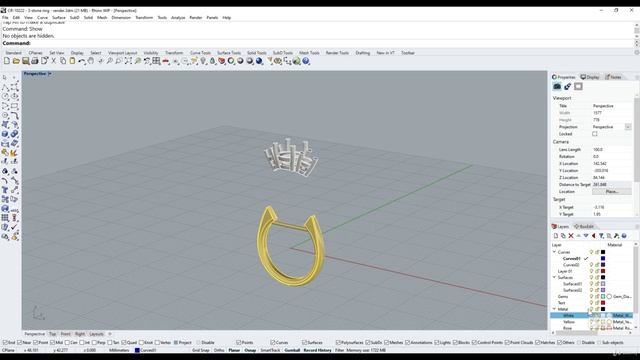Click the four-viewport layout icon

tap(156, 61)
